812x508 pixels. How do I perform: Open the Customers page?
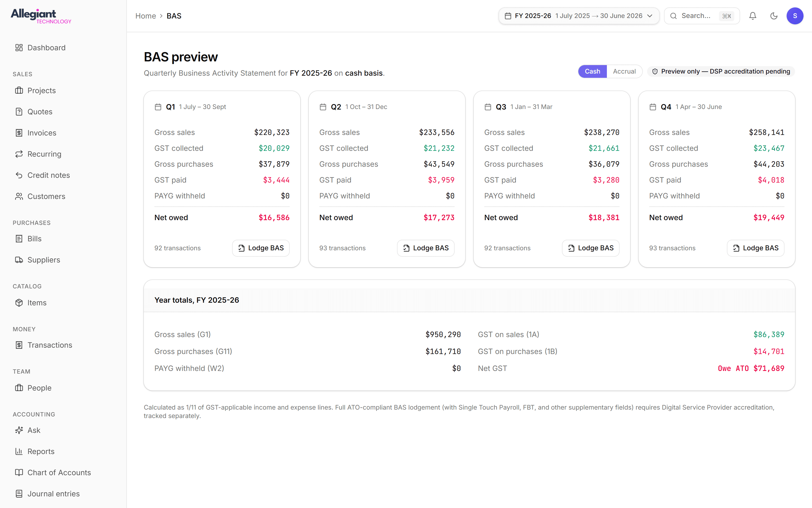point(63,196)
